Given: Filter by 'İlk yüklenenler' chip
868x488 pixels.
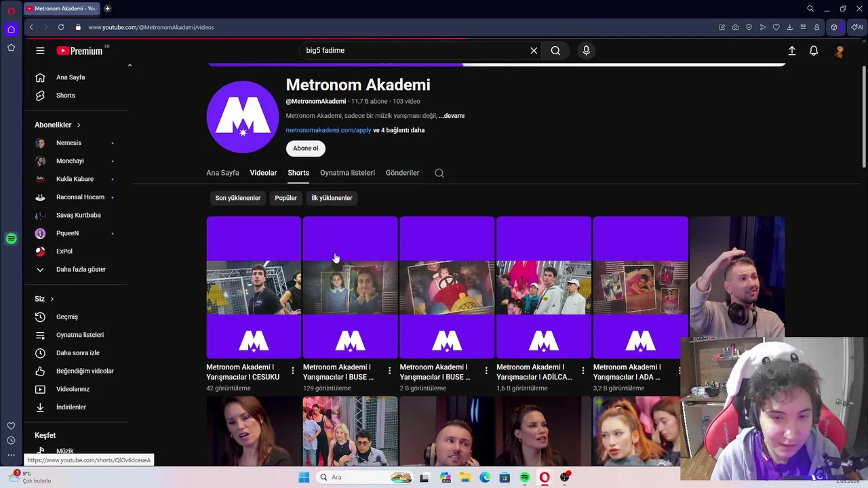Looking at the screenshot, I should tap(332, 198).
